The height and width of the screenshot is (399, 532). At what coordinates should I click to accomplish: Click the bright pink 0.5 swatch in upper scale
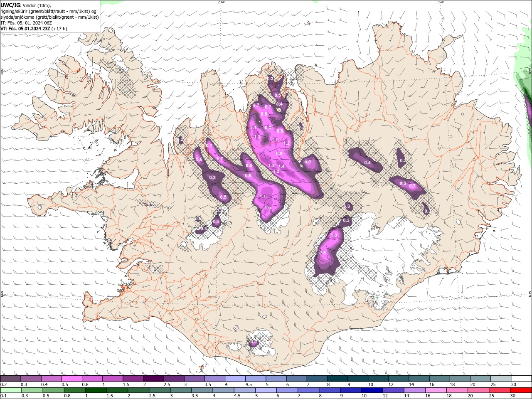71,379
